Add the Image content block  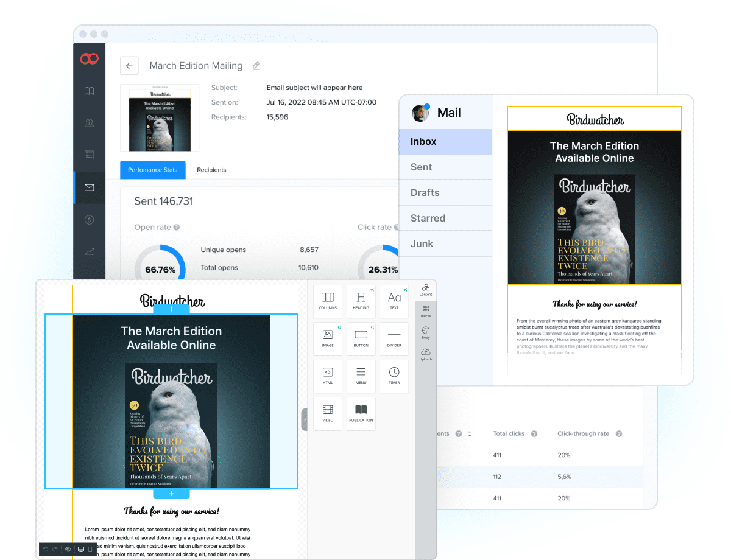coord(328,338)
